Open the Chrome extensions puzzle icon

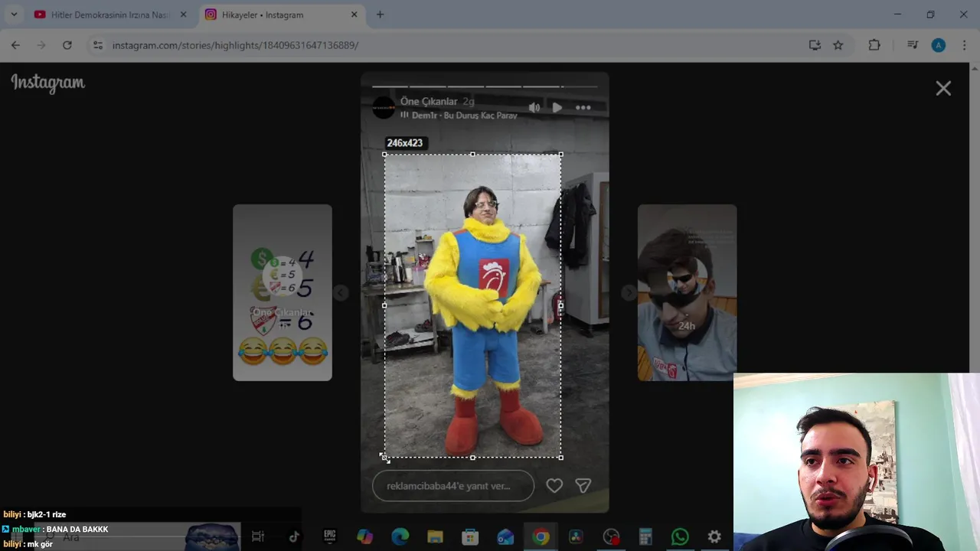[874, 45]
